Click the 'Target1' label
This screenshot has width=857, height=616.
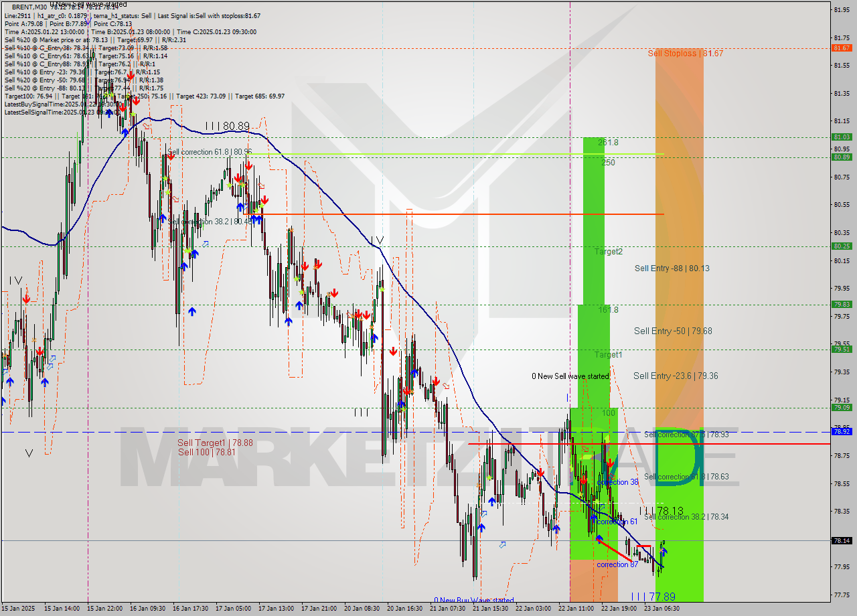609,355
